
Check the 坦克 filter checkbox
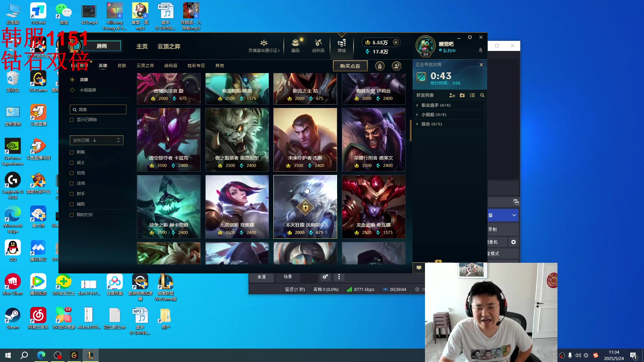pos(71,173)
